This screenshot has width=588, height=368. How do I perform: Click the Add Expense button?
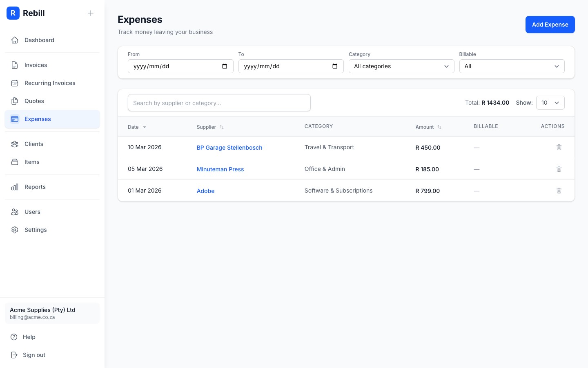point(550,25)
